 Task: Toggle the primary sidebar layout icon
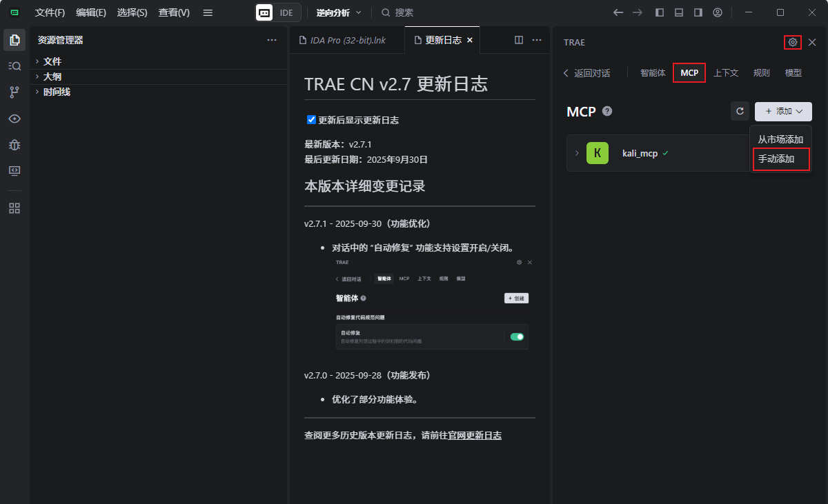coord(660,12)
